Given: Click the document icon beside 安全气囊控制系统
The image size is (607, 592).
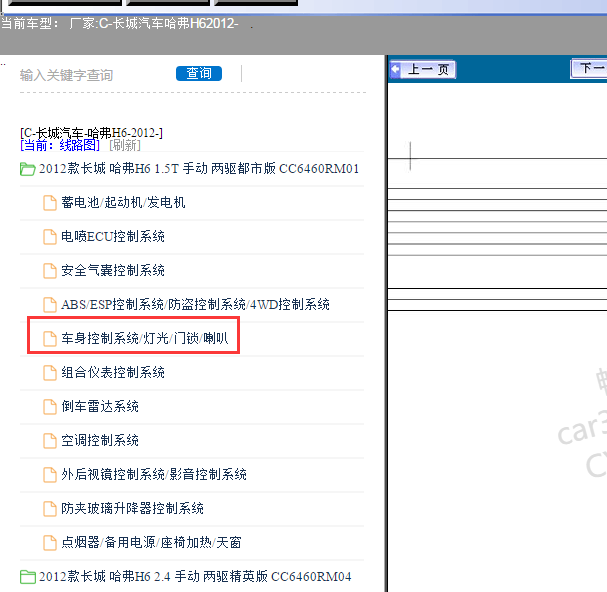Looking at the screenshot, I should (x=50, y=271).
